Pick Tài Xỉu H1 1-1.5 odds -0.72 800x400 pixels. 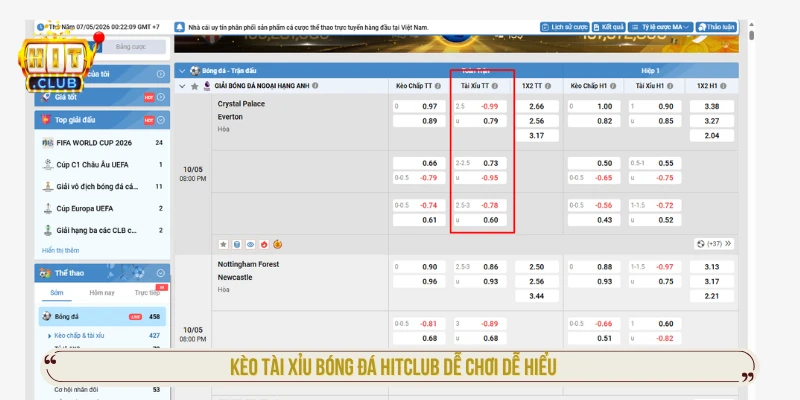tap(655, 205)
